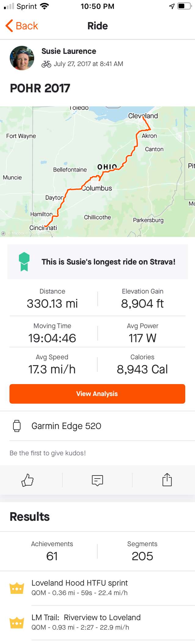Go back using the Back label
This screenshot has height=644, width=195.
pos(27,26)
